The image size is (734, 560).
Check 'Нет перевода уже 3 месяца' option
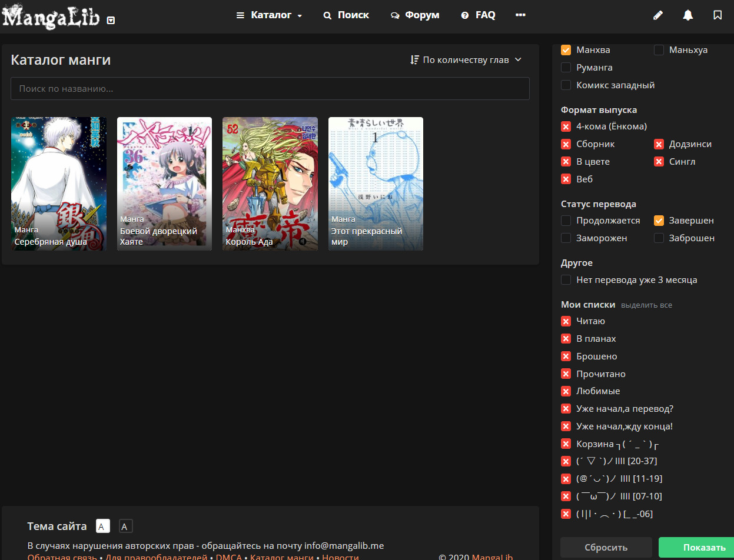pos(566,280)
